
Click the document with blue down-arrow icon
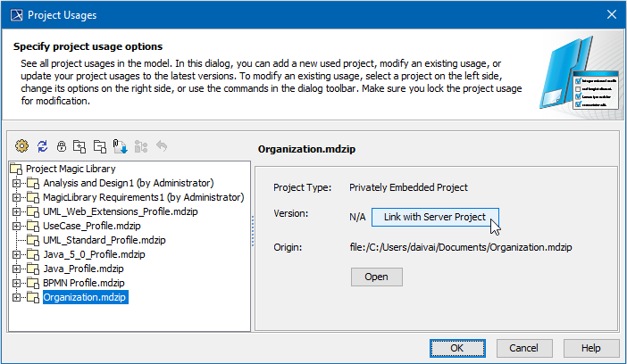point(121,146)
